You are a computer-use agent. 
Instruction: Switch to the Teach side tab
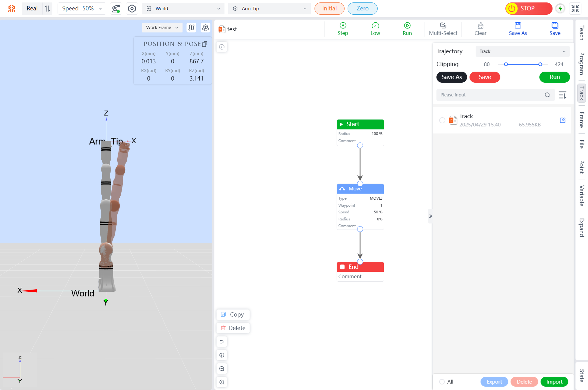pos(581,33)
